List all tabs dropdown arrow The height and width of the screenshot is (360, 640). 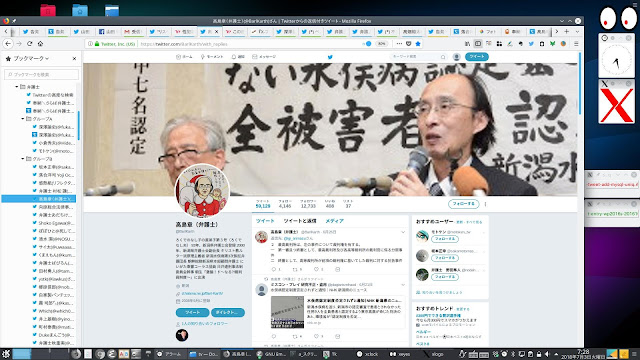577,31
